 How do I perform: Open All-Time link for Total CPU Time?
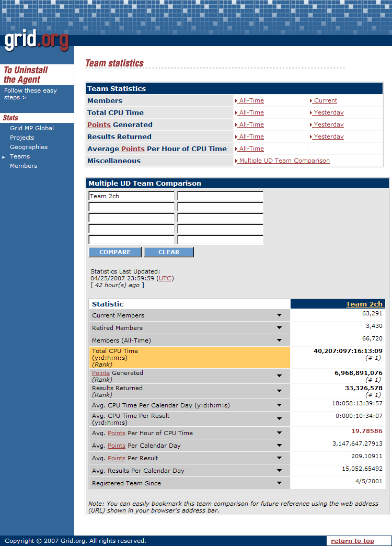click(251, 112)
